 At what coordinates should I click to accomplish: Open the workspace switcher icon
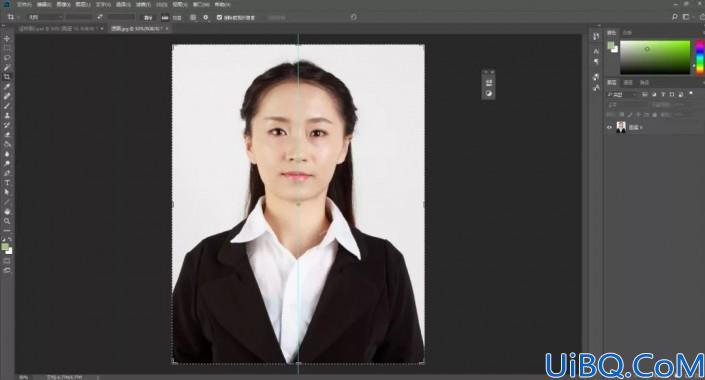click(x=686, y=17)
